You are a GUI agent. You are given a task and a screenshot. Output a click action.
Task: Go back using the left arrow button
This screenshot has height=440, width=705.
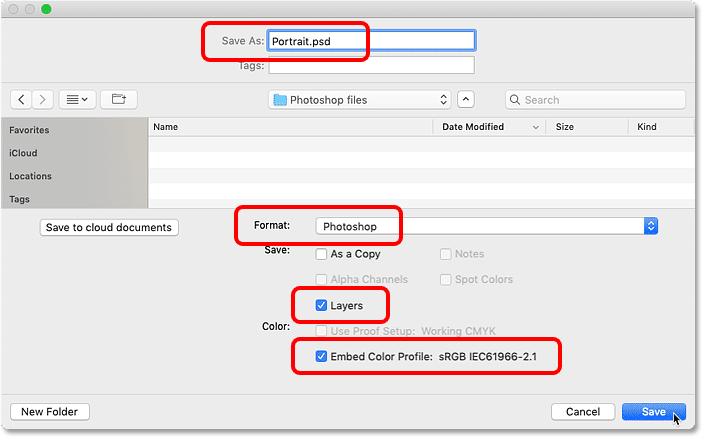(x=21, y=99)
